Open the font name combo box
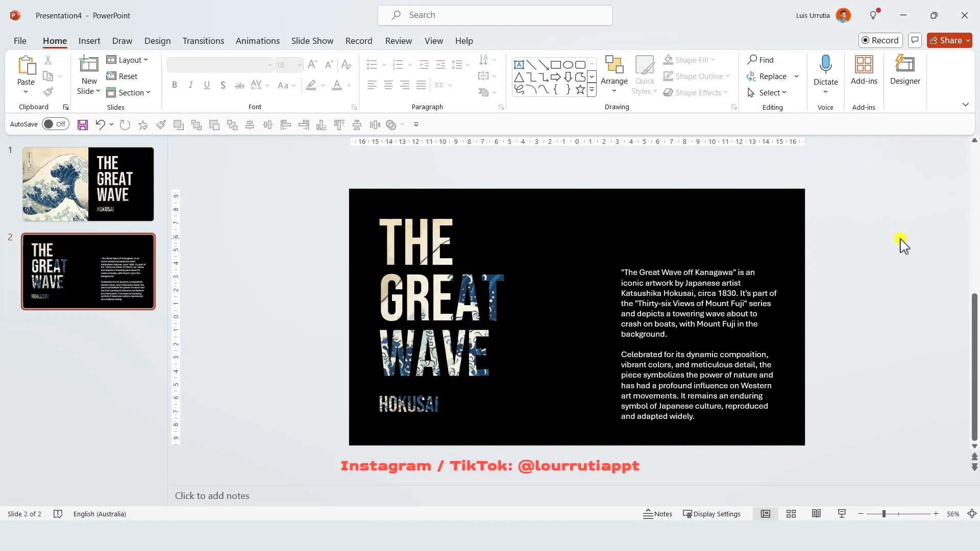This screenshot has height=551, width=980. [220, 65]
